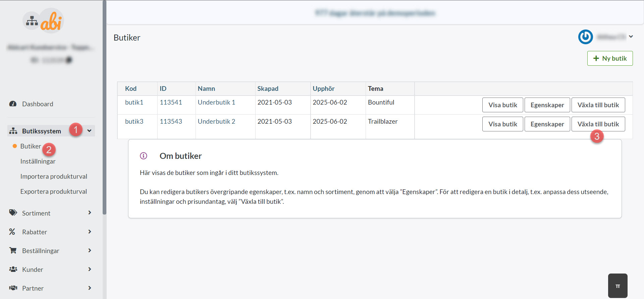Open Inställningar in the sidebar submenu
Viewport: 644px width, 299px height.
[38, 161]
